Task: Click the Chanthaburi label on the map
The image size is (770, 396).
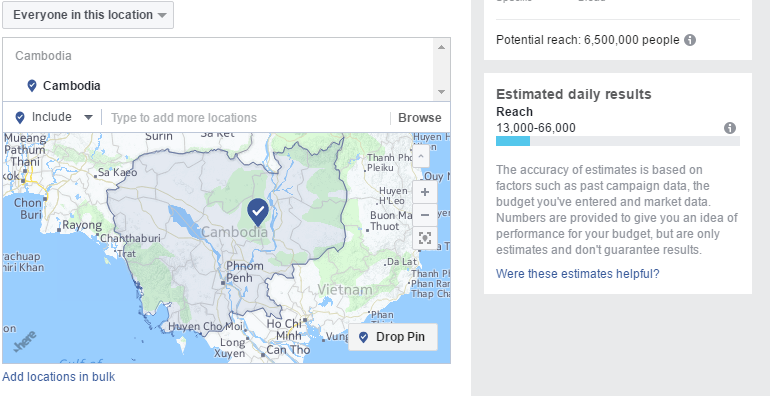Action: click(131, 238)
